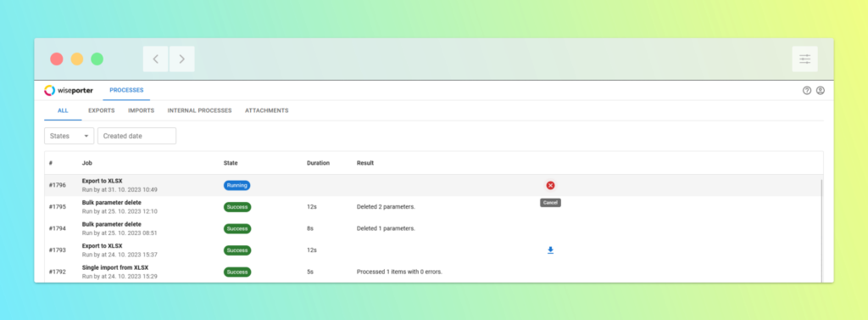
Task: Open the Processes navigation item
Action: (126, 90)
